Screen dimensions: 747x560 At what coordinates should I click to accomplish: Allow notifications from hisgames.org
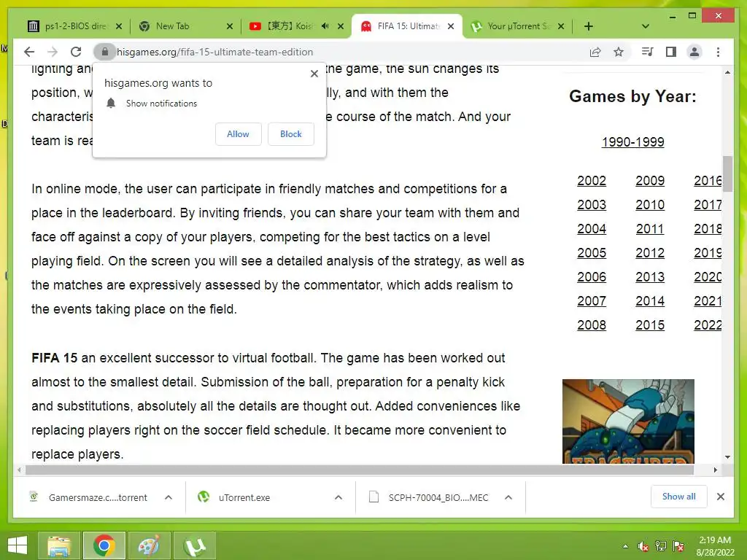click(x=239, y=134)
